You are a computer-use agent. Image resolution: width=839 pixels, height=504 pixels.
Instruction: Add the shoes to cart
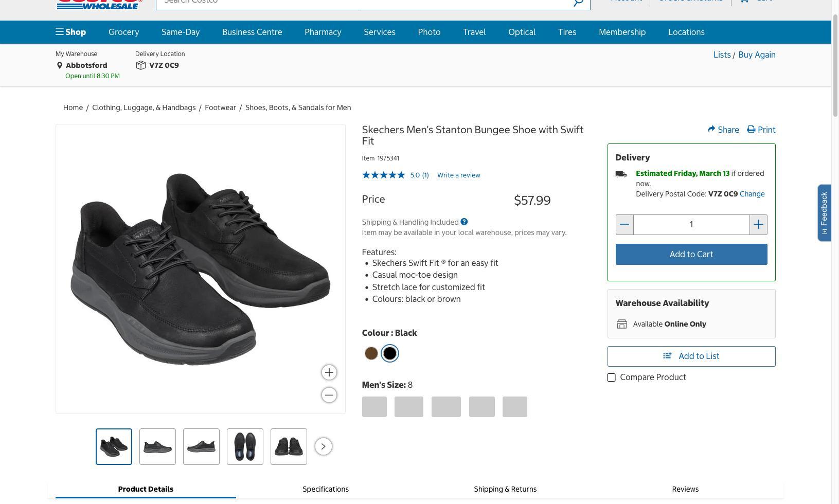coord(691,255)
